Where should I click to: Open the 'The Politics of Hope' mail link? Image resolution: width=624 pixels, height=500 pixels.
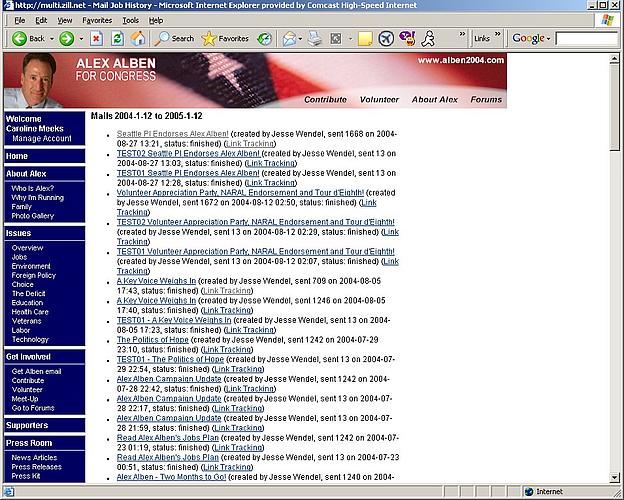[146, 340]
